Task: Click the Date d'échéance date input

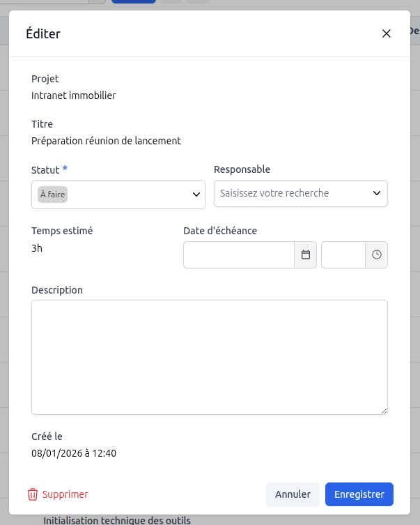Action: pyautogui.click(x=239, y=255)
